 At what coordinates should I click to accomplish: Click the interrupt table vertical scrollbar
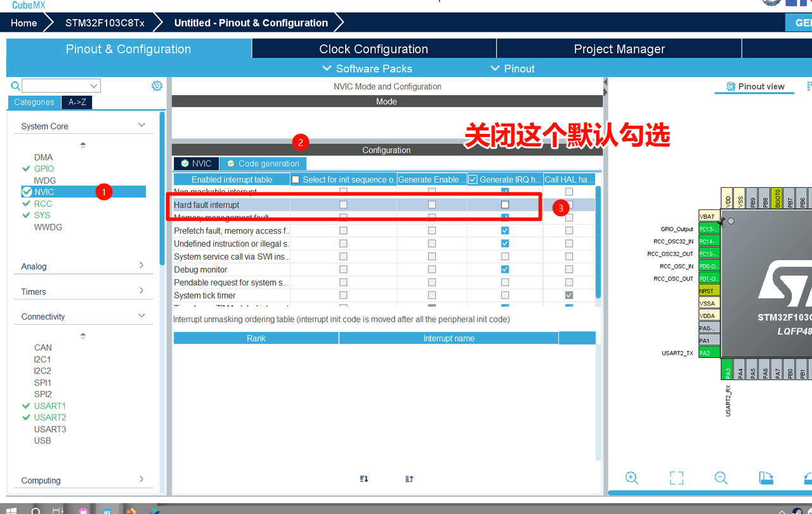point(598,241)
